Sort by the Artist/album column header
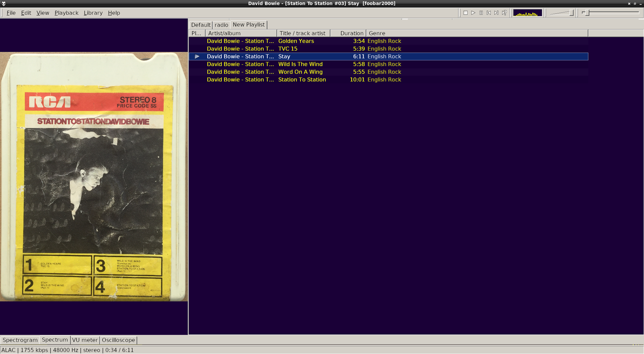This screenshot has height=354, width=644. [x=241, y=33]
